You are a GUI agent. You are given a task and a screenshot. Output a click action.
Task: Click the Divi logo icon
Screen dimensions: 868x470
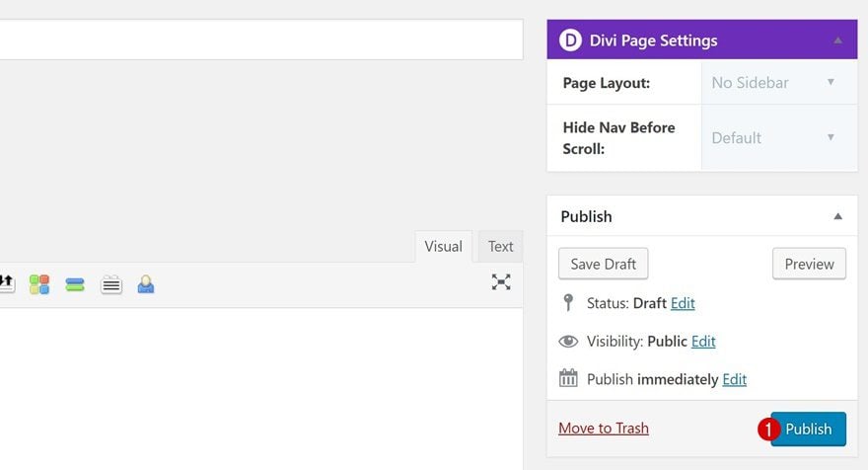click(x=570, y=40)
